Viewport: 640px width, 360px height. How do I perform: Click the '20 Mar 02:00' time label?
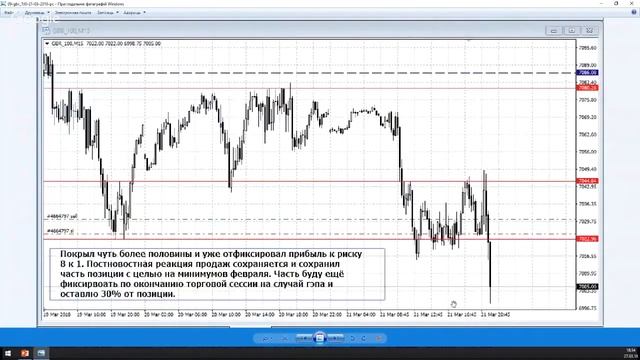pos(159,315)
